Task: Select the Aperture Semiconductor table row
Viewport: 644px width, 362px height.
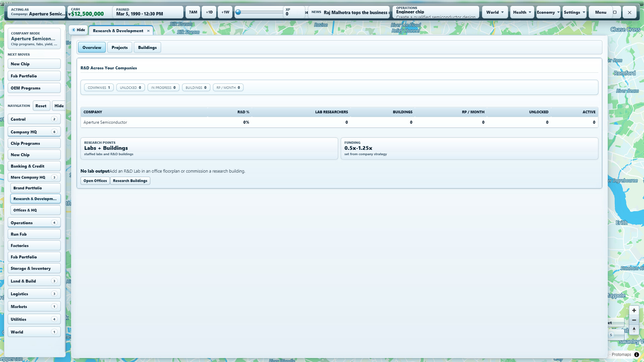Action: [339, 122]
